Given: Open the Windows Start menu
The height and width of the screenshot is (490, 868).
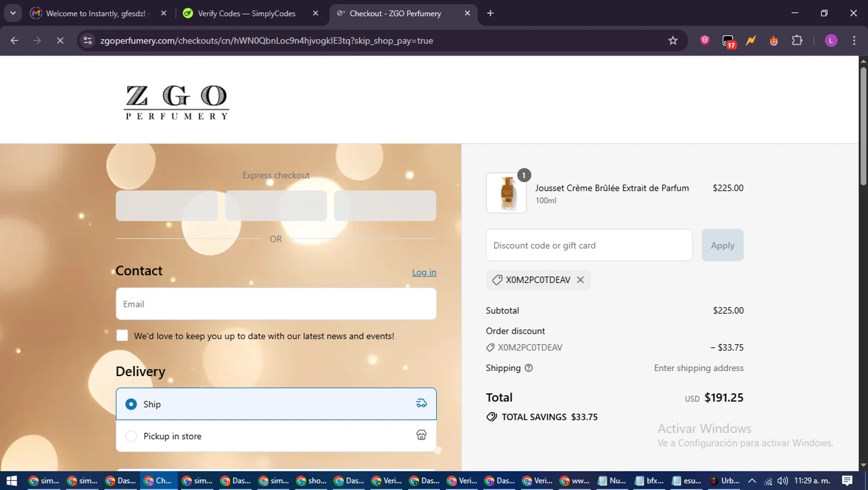Looking at the screenshot, I should click(12, 481).
